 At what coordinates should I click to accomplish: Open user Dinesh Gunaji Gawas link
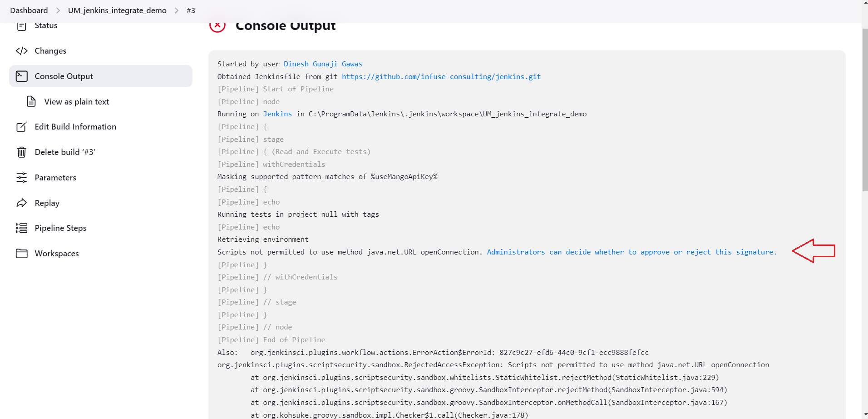point(323,64)
